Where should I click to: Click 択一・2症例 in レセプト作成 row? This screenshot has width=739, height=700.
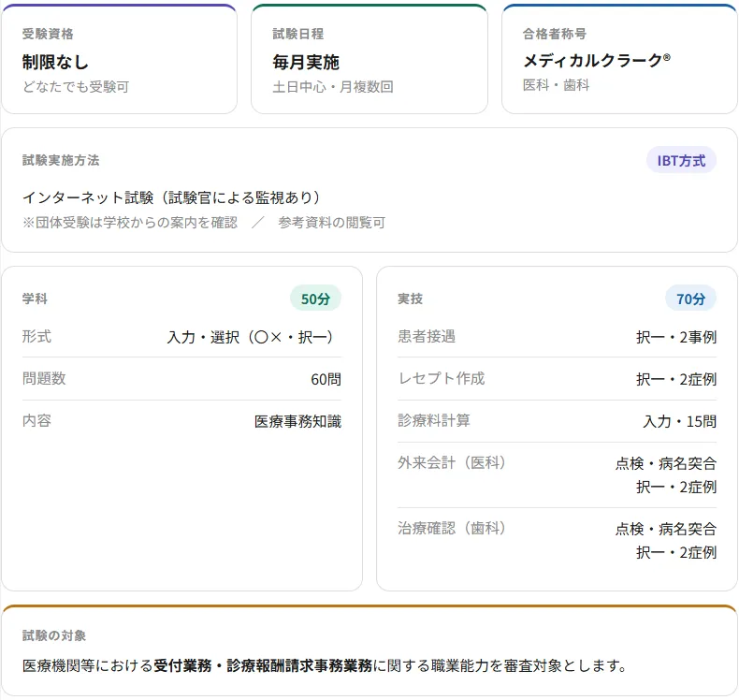pyautogui.click(x=675, y=379)
